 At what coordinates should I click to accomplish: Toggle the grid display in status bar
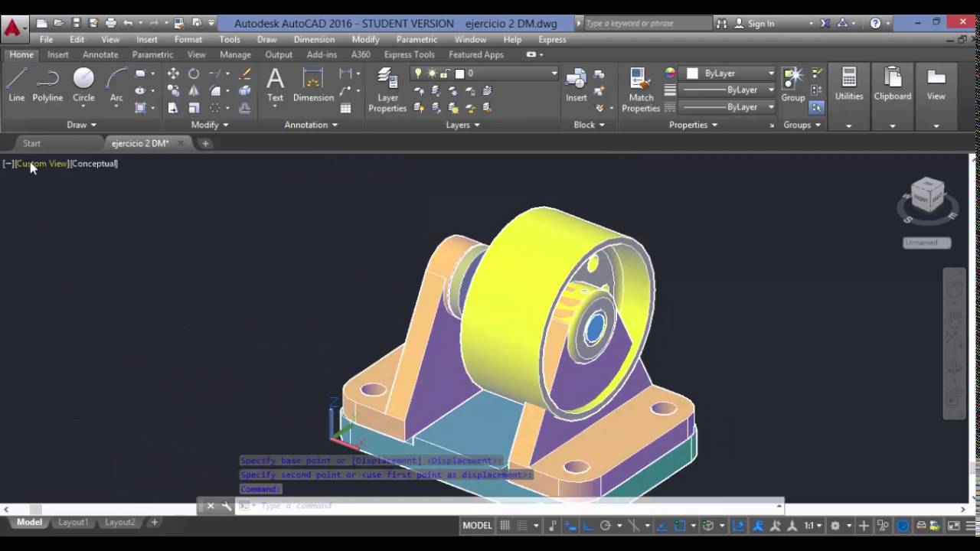click(x=505, y=526)
